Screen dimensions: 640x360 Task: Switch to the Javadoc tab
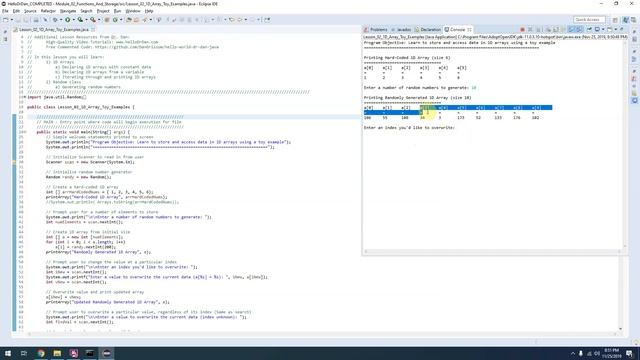click(401, 30)
